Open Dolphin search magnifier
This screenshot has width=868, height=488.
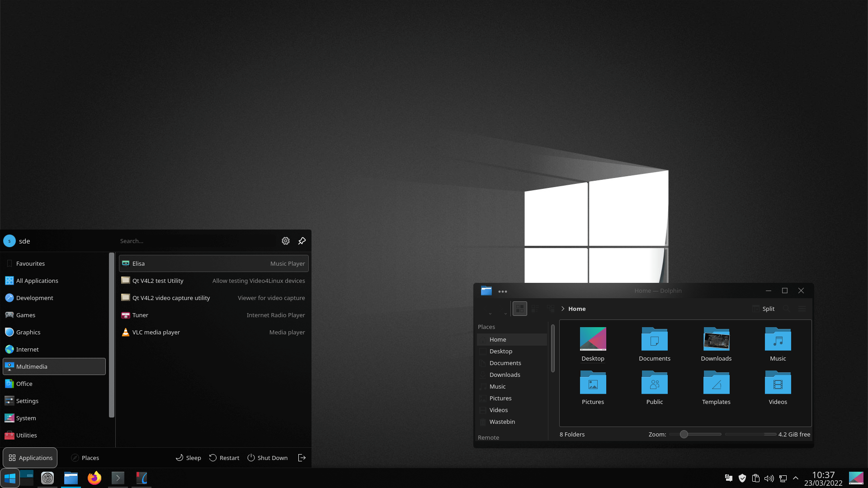pyautogui.click(x=787, y=309)
